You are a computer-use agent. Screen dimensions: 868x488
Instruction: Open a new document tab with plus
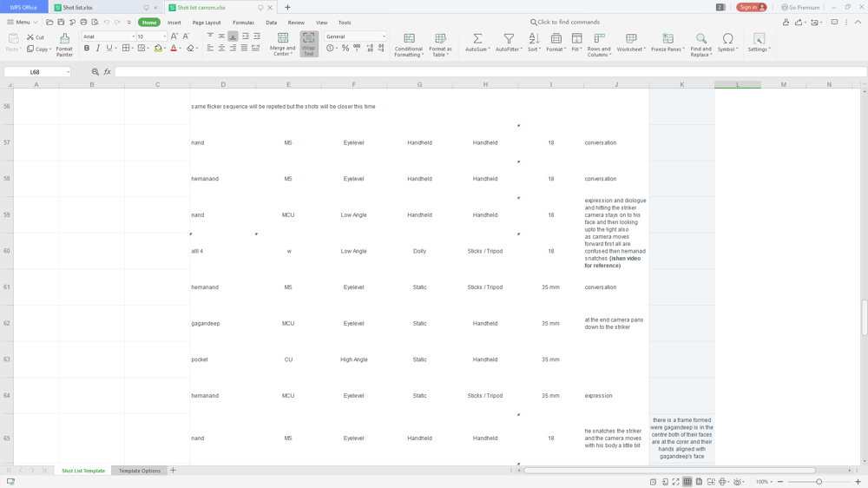[x=287, y=7]
